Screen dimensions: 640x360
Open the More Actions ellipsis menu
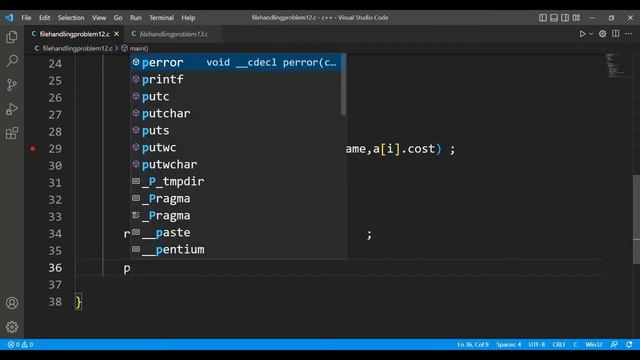tap(629, 34)
